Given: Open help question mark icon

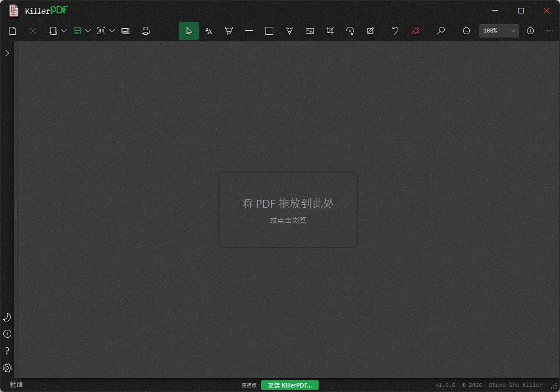Looking at the screenshot, I should pyautogui.click(x=7, y=351).
